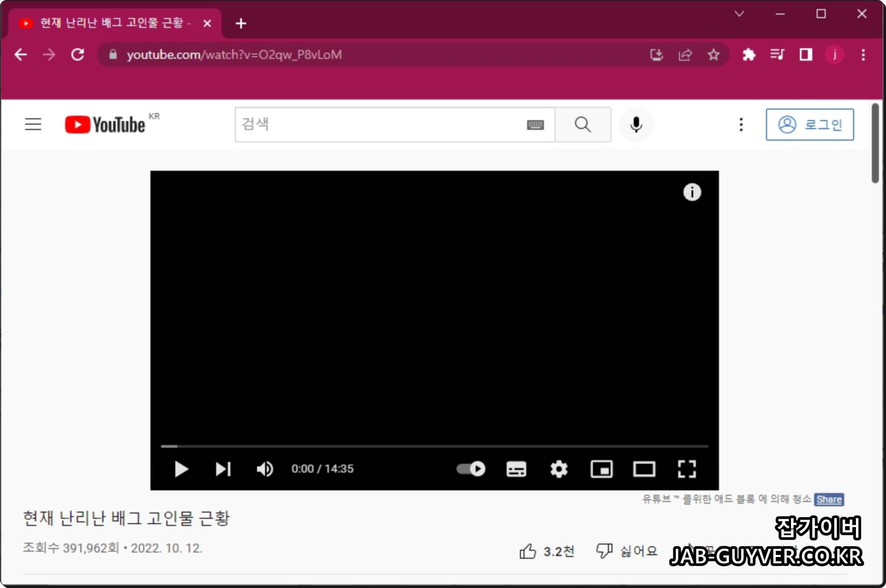The height and width of the screenshot is (588, 886).
Task: Click the volume speaker icon
Action: (264, 469)
